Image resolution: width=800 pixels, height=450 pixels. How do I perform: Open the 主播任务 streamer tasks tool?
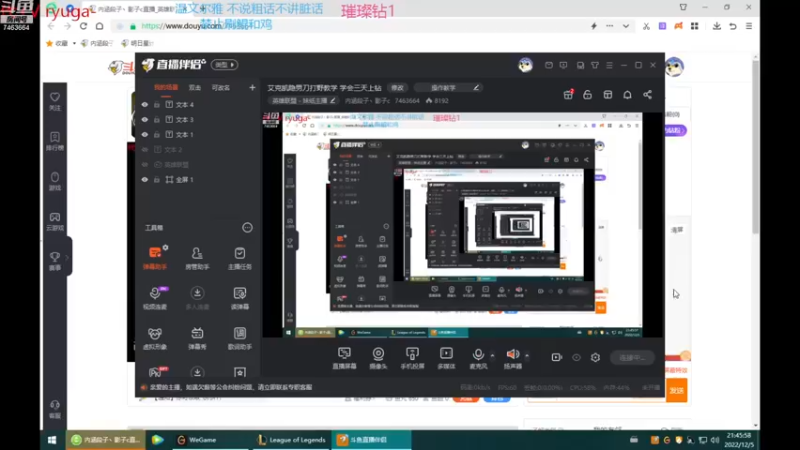(x=240, y=258)
